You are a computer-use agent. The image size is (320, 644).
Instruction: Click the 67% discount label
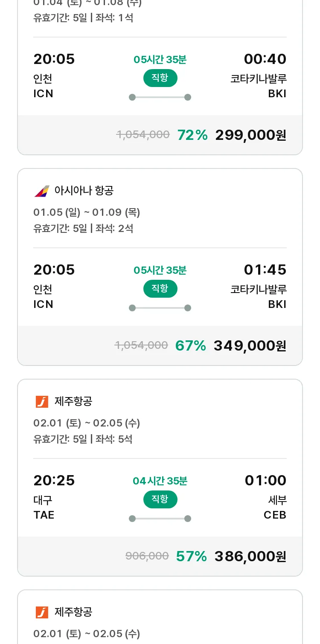coord(191,346)
